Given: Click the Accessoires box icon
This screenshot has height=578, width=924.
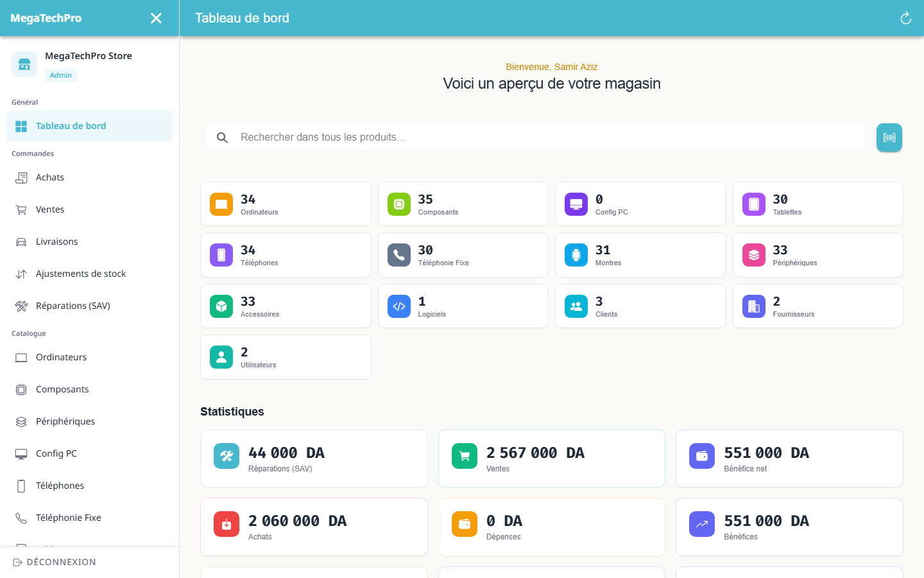Looking at the screenshot, I should (x=221, y=306).
